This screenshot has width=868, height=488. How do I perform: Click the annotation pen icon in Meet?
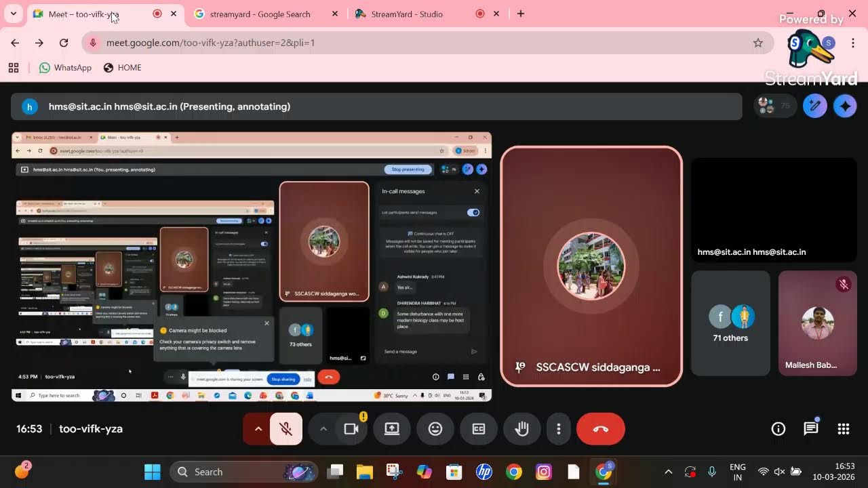coord(815,106)
